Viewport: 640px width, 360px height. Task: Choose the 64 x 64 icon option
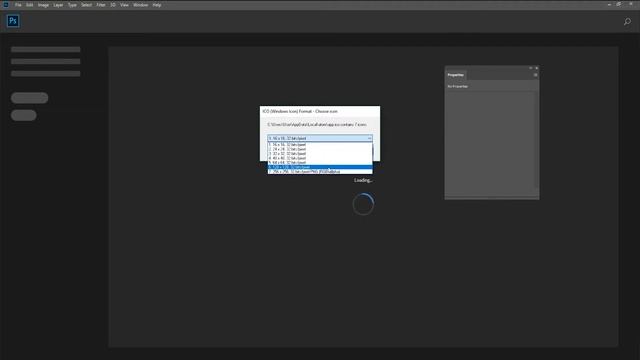pos(320,162)
